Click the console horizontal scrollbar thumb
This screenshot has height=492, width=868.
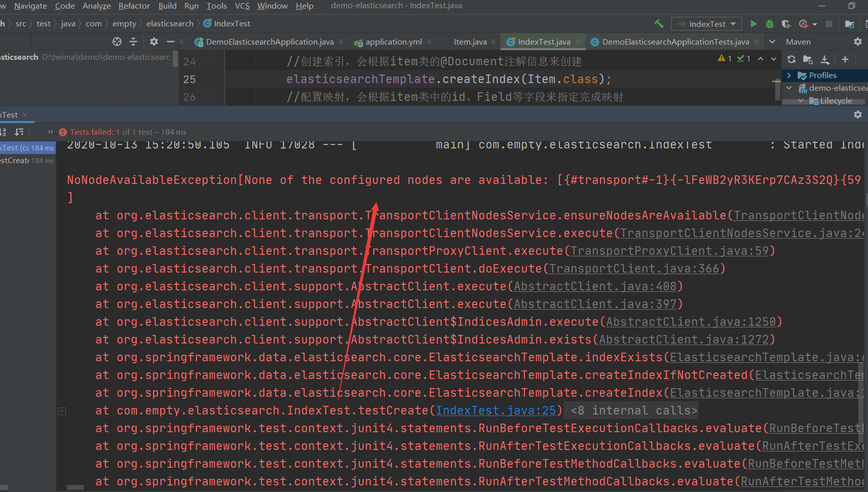click(75, 488)
